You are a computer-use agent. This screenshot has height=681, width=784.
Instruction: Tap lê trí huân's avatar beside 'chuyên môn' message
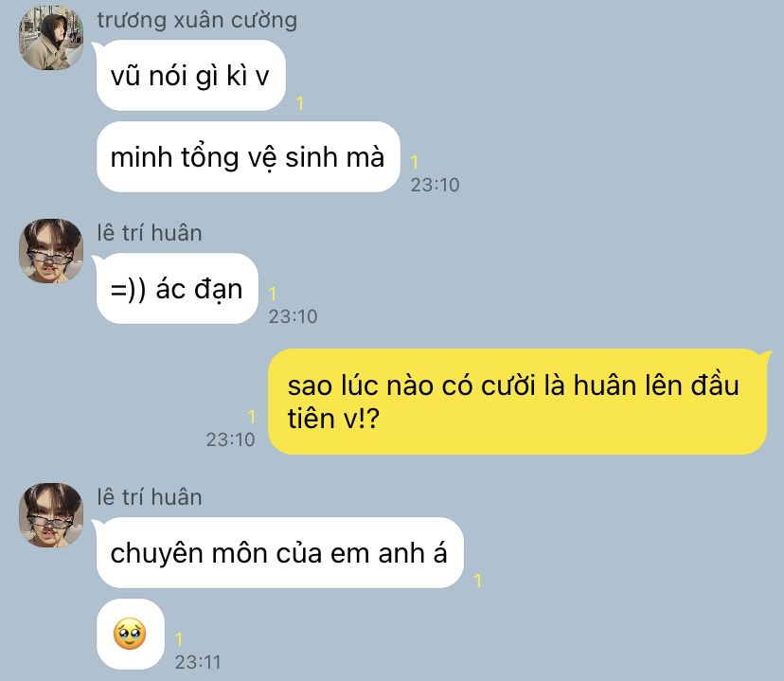[51, 515]
